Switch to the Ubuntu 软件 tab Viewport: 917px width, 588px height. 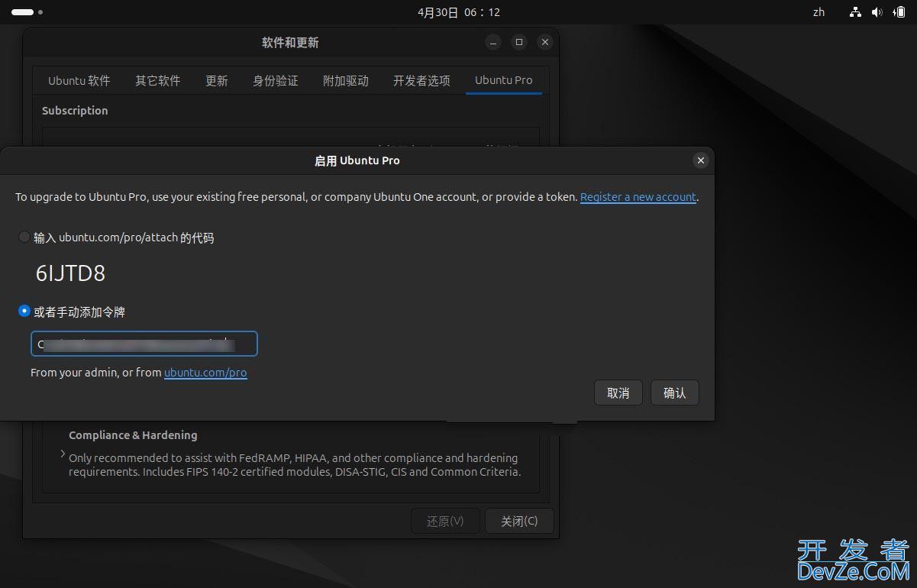[79, 80]
